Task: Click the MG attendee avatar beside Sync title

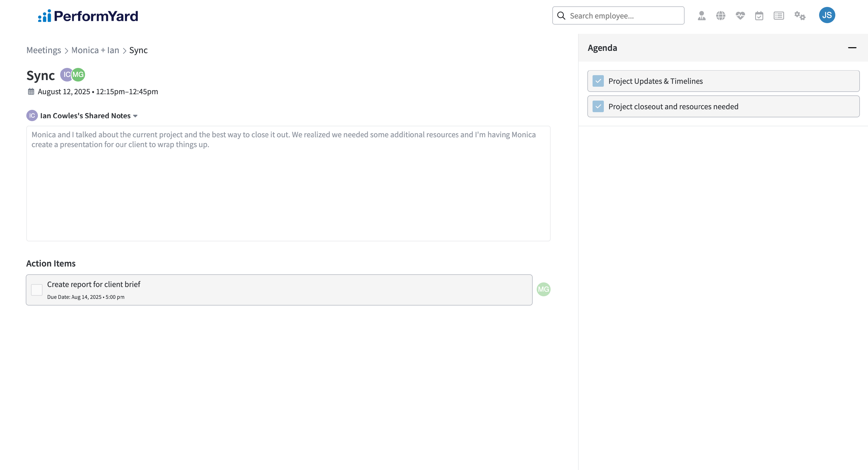Action: pyautogui.click(x=79, y=75)
